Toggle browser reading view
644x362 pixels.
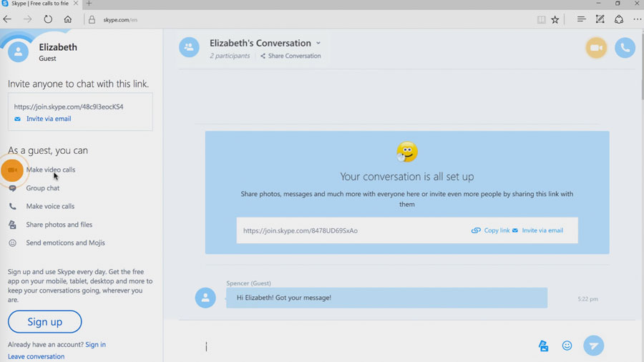click(x=542, y=19)
